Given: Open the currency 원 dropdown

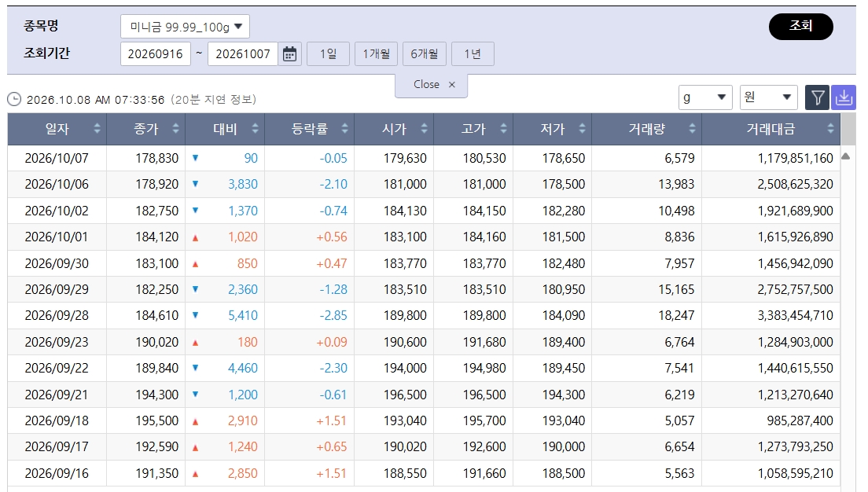Looking at the screenshot, I should (768, 97).
